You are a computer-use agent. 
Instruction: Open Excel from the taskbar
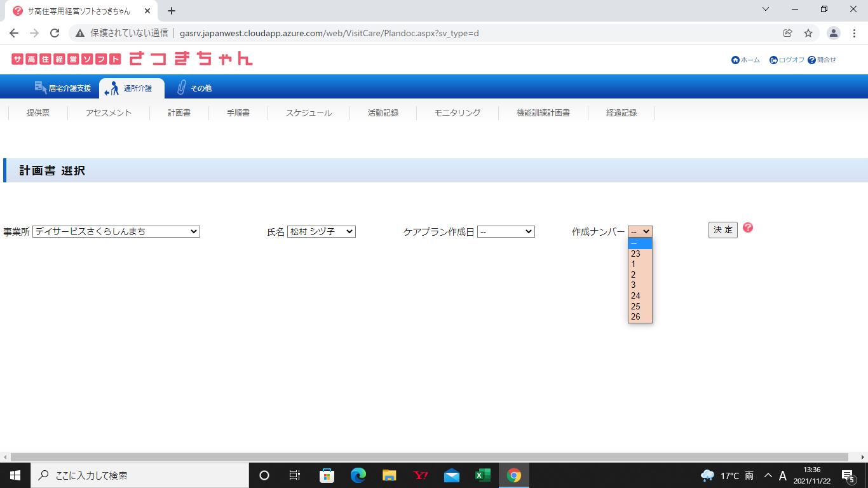(x=483, y=475)
